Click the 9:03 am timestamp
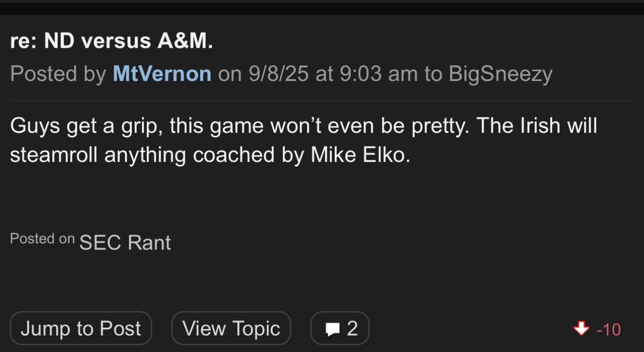 pyautogui.click(x=379, y=74)
